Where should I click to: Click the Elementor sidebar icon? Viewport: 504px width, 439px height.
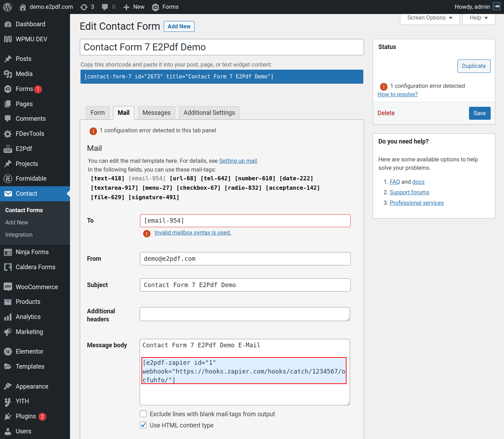(x=8, y=351)
